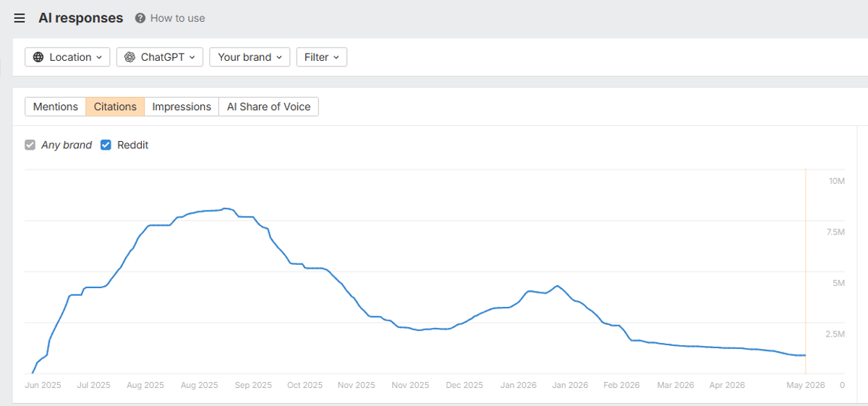Click the Oct 2025 axis label
The width and height of the screenshot is (868, 406).
tap(305, 385)
